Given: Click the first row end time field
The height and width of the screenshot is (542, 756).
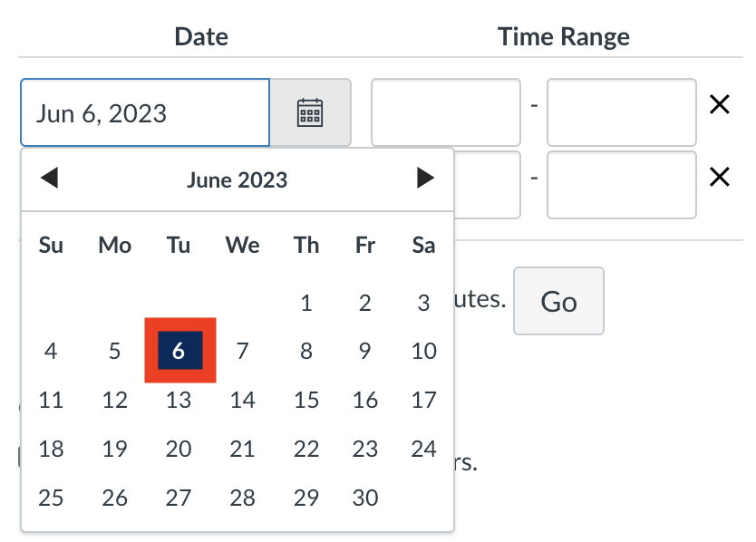Looking at the screenshot, I should pos(622,112).
